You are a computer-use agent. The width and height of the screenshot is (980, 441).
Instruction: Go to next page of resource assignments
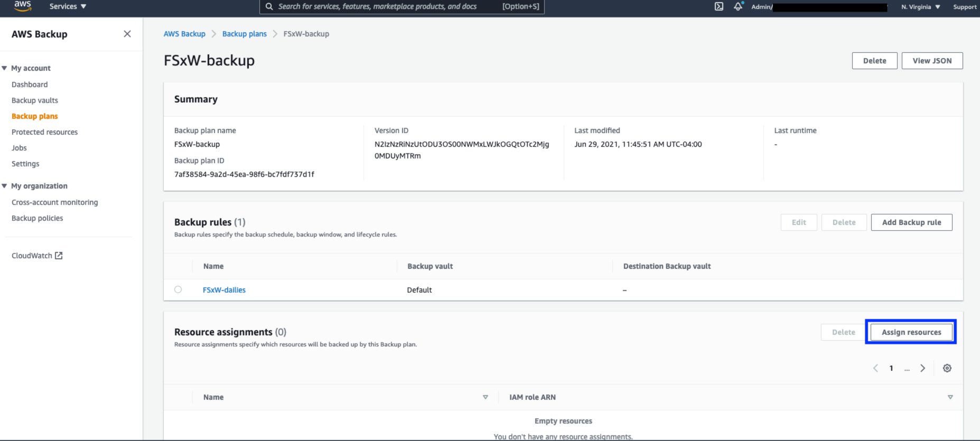922,368
